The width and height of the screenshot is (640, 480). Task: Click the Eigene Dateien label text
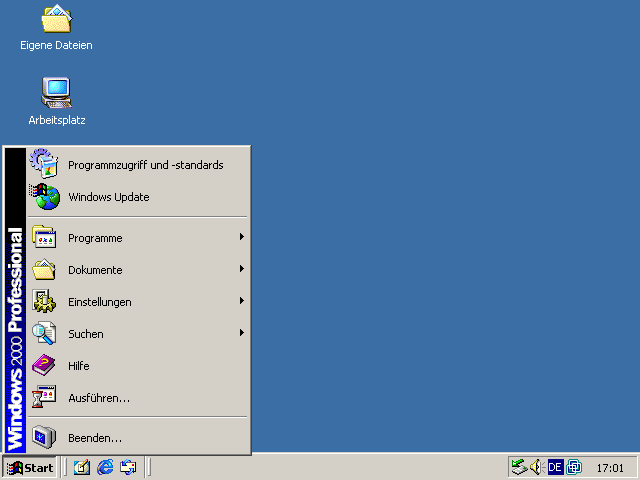click(56, 45)
